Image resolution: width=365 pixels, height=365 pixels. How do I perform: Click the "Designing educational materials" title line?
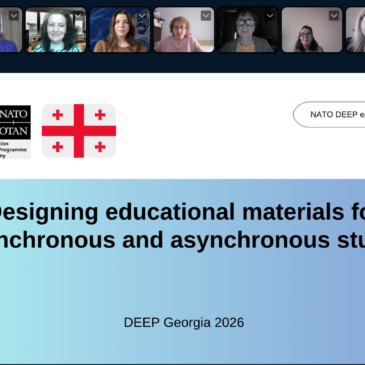pos(183,212)
